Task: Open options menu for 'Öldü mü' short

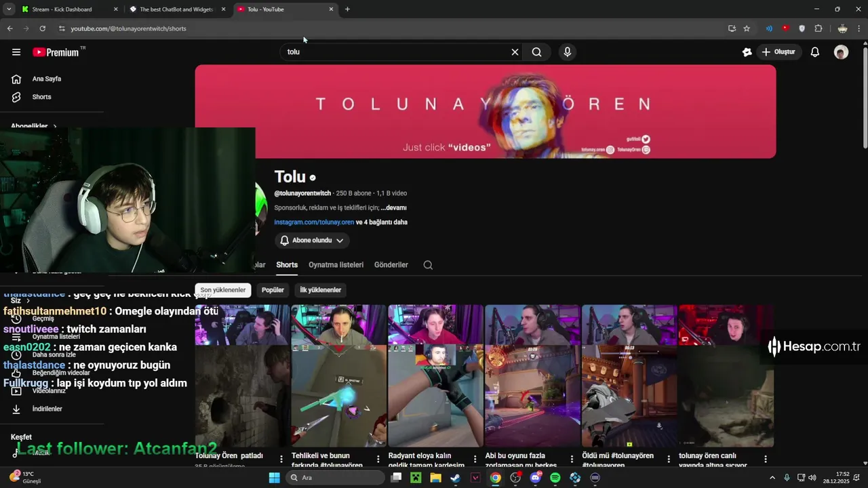Action: (x=669, y=459)
